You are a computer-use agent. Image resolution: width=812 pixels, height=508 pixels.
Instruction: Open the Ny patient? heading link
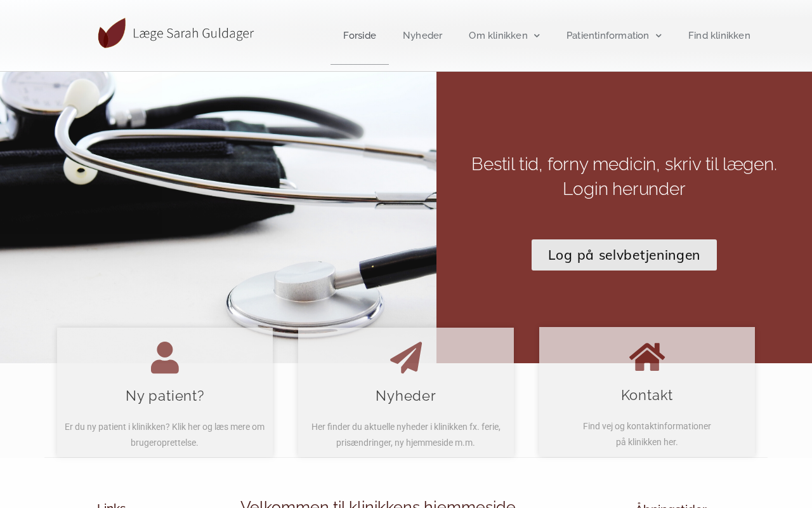[x=165, y=396]
